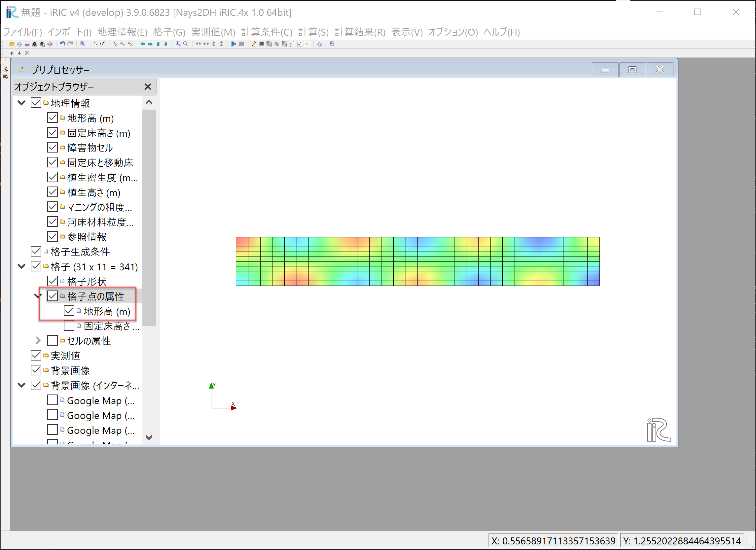Click the Save floppy disk icon
This screenshot has width=756, height=550.
point(27,44)
